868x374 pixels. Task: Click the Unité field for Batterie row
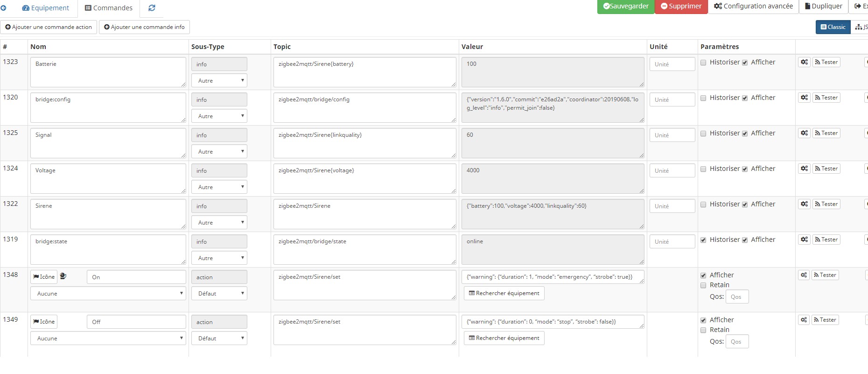(x=672, y=64)
